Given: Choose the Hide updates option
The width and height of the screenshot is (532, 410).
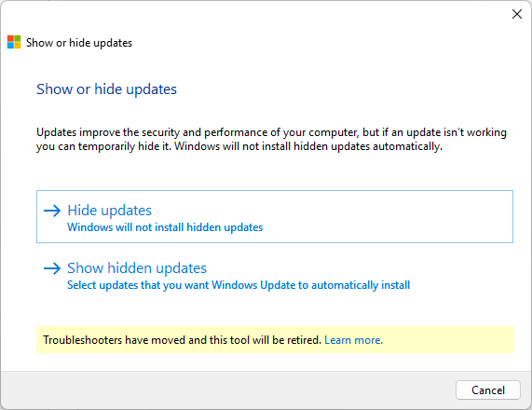Looking at the screenshot, I should 275,216.
